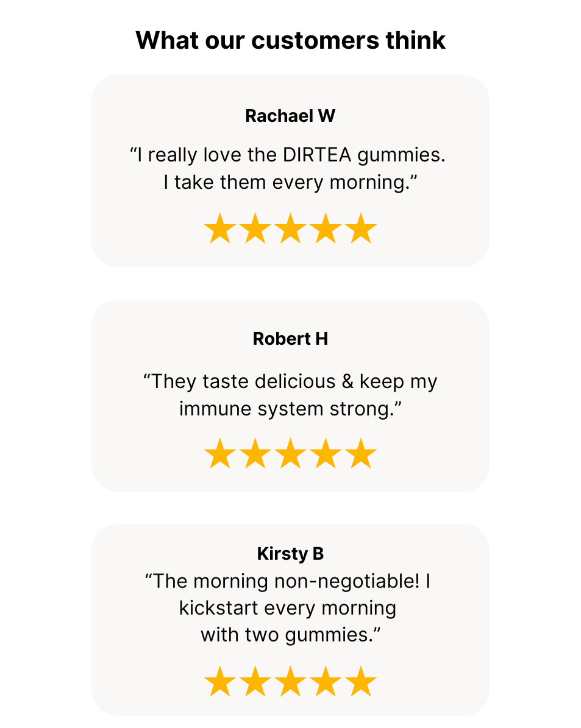Click the fifth star in Rachael W's rating
The image size is (581, 728).
[x=361, y=228]
